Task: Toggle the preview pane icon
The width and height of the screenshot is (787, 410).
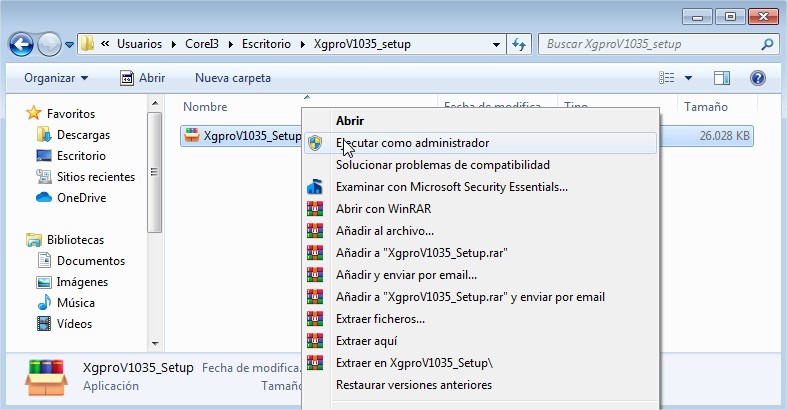Action: 721,78
